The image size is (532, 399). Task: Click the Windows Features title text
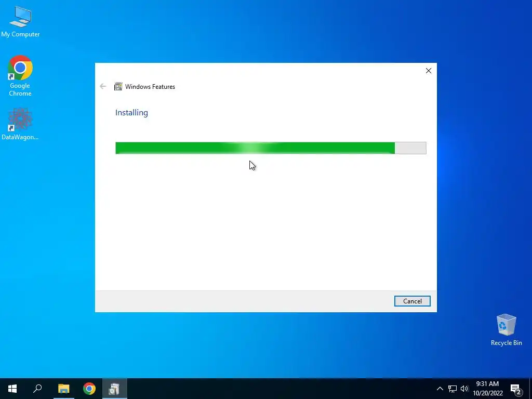pyautogui.click(x=150, y=87)
